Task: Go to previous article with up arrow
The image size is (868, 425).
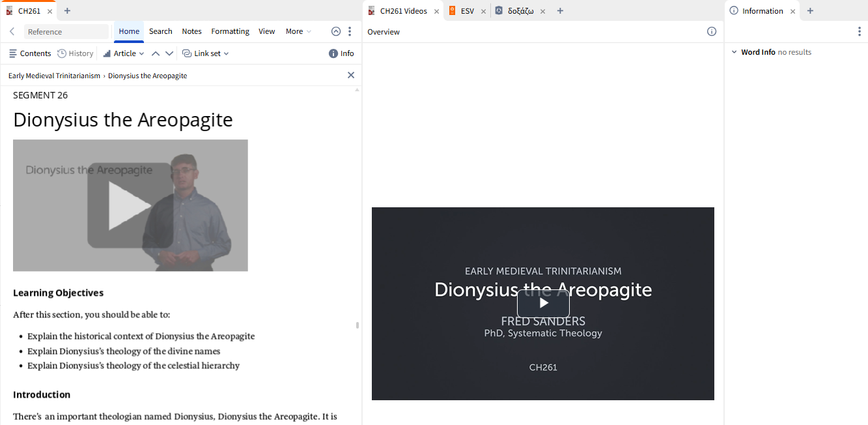Action: click(155, 53)
